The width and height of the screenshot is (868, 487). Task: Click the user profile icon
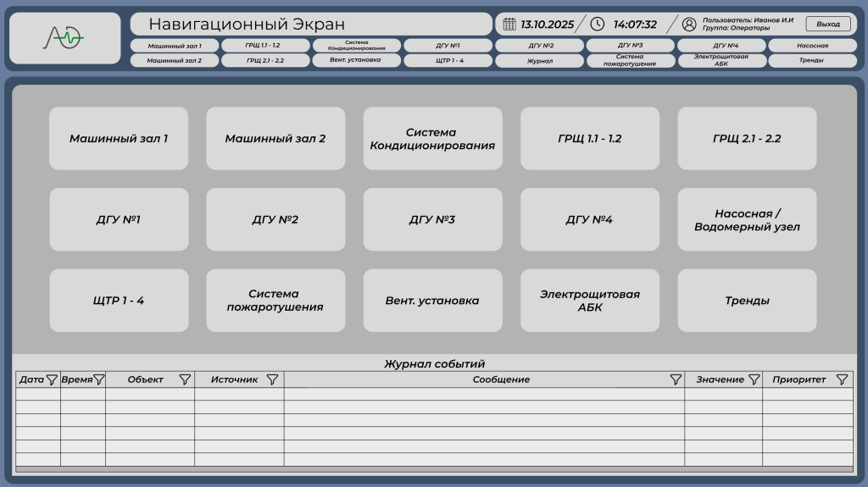pos(689,25)
